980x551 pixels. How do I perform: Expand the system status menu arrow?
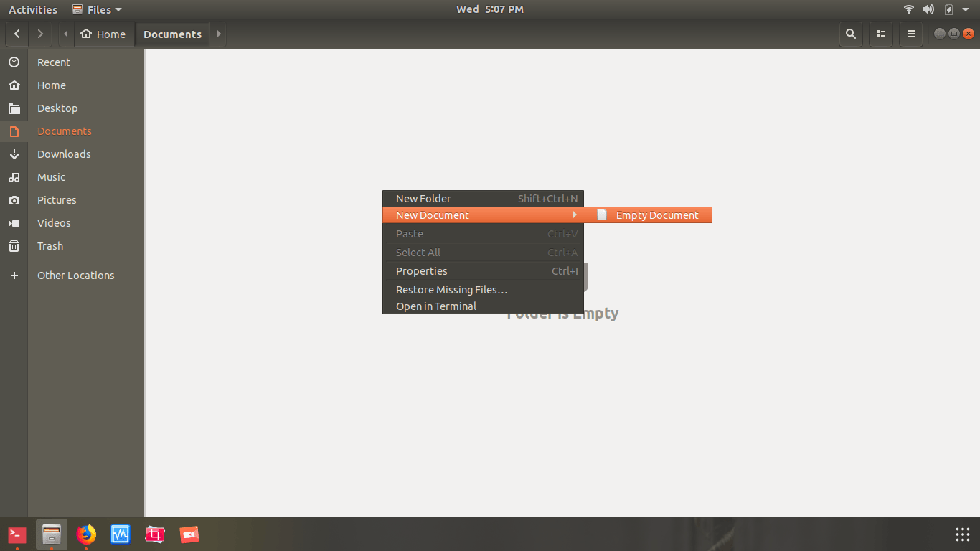[966, 10]
